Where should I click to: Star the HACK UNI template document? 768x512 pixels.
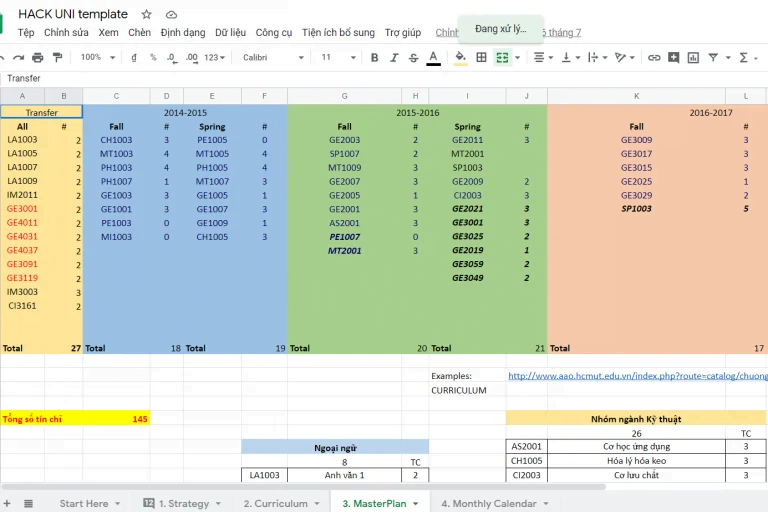(x=147, y=15)
